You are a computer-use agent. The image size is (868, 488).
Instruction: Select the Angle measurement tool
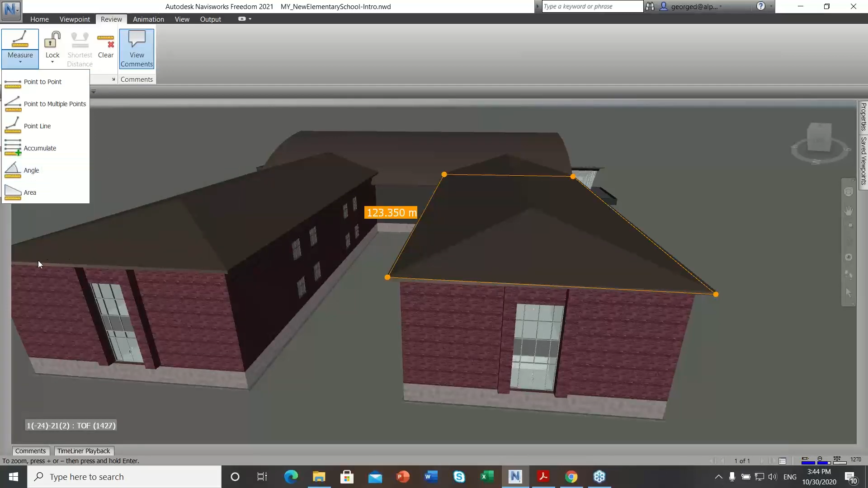(x=32, y=170)
